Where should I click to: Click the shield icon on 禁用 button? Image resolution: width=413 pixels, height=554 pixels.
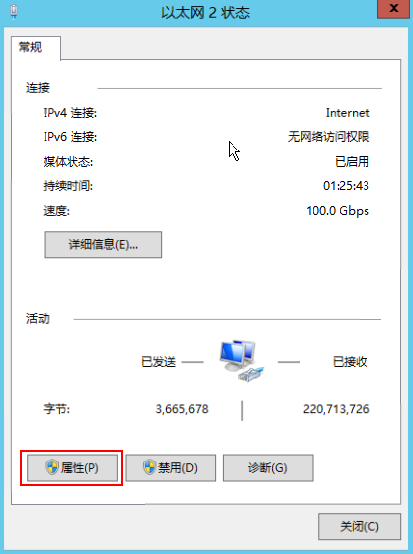pyautogui.click(x=149, y=467)
